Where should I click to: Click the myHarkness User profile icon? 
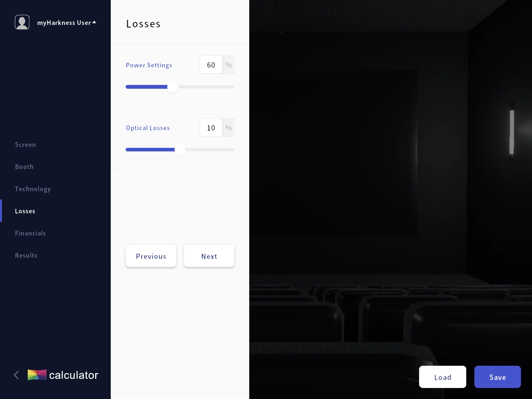[x=22, y=22]
